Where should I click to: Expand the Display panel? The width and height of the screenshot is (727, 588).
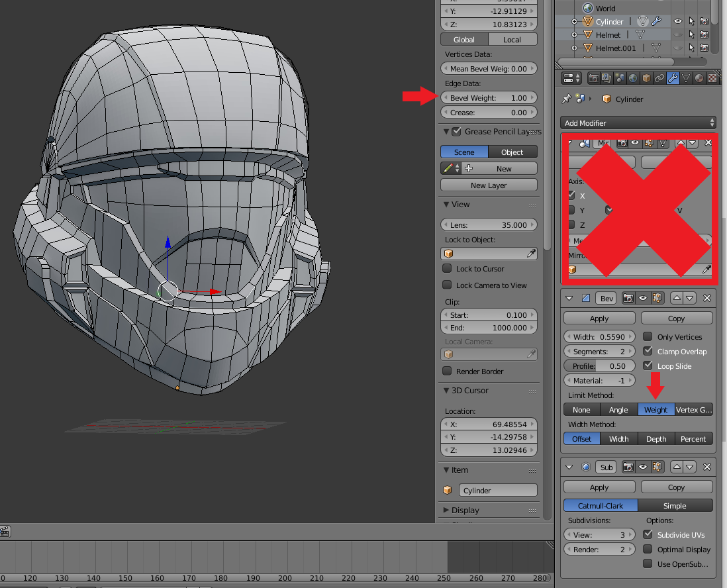446,510
